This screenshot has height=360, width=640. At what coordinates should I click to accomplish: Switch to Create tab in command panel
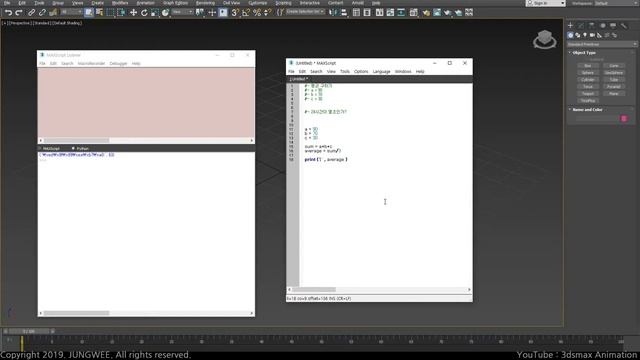tap(570, 26)
